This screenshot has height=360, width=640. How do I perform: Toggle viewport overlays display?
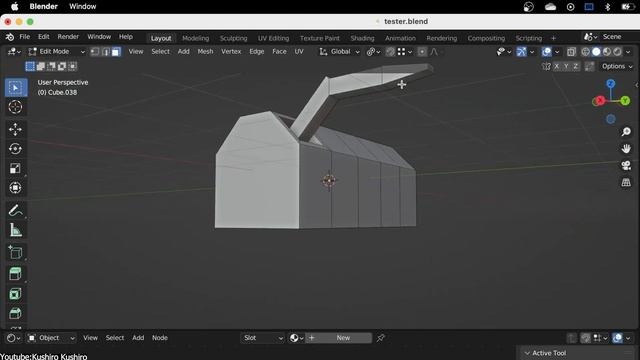click(x=547, y=52)
